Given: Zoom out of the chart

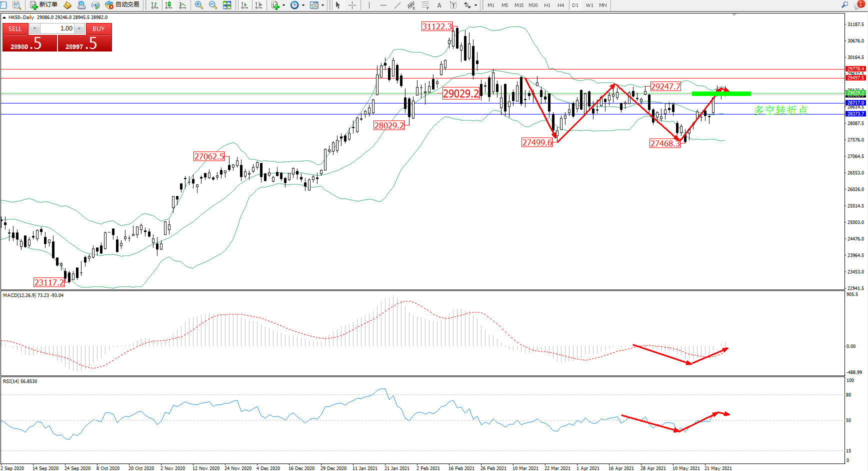Looking at the screenshot, I should 213,5.
